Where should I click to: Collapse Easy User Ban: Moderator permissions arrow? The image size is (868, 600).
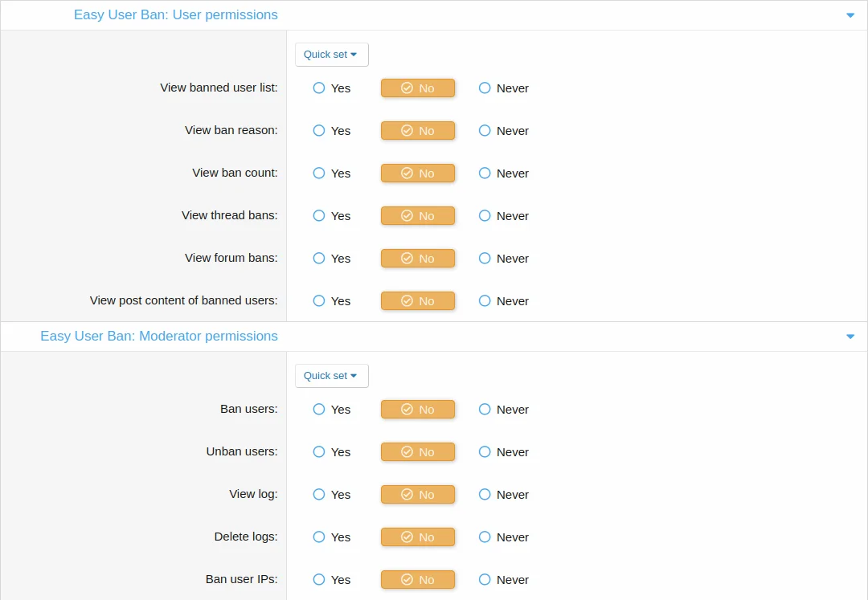850,337
